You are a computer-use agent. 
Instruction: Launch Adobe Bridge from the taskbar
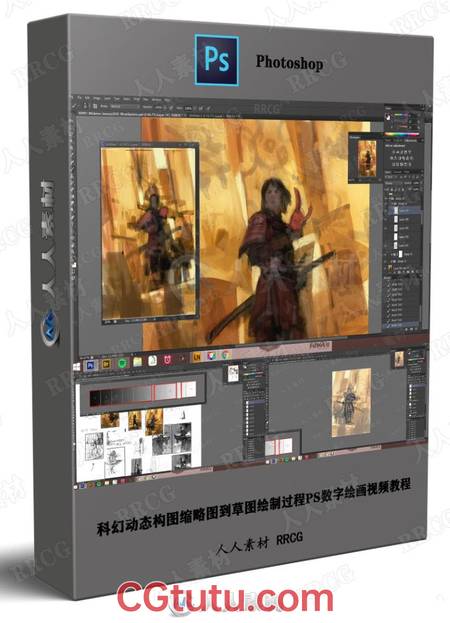click(106, 364)
